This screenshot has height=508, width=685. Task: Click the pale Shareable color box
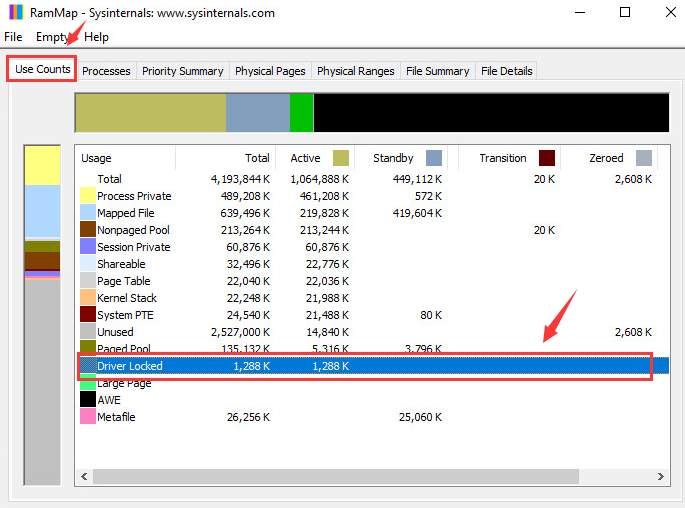88,264
